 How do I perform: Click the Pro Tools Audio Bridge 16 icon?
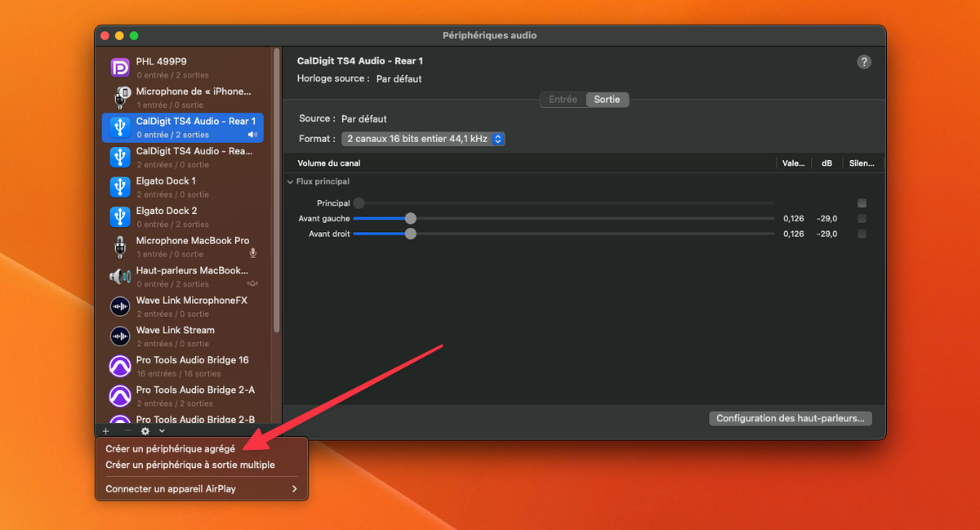tap(120, 366)
